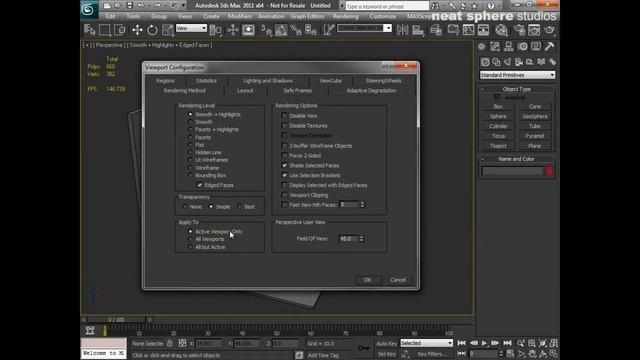
Task: Click the application menu logo button
Action: tap(89, 9)
